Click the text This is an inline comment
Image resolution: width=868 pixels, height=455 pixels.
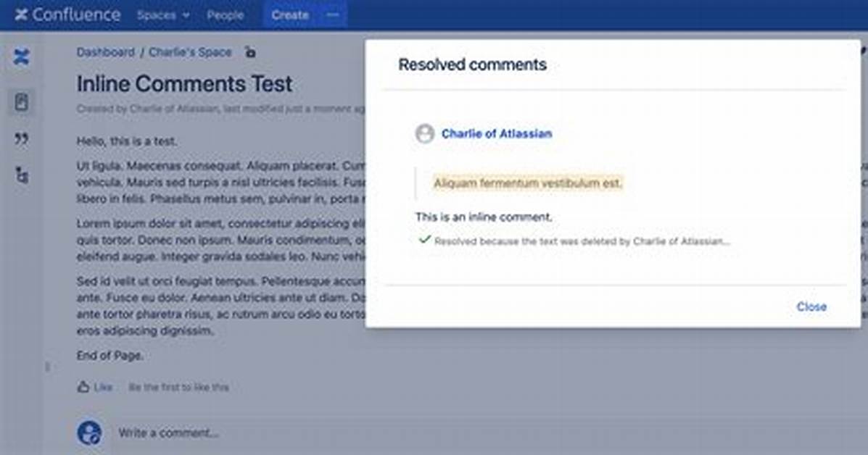click(484, 217)
